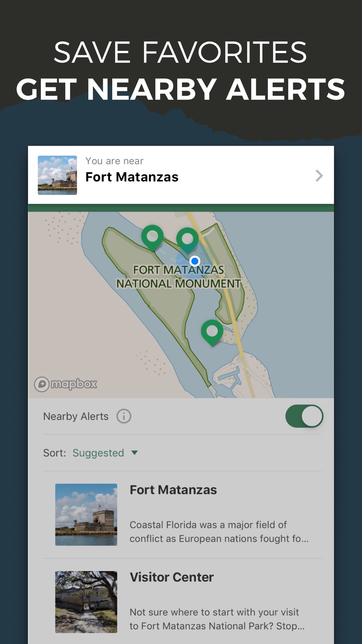Tap the 'You are near Fort Matanzas' banner
Viewport: 362px width, 644px height.
(181, 175)
